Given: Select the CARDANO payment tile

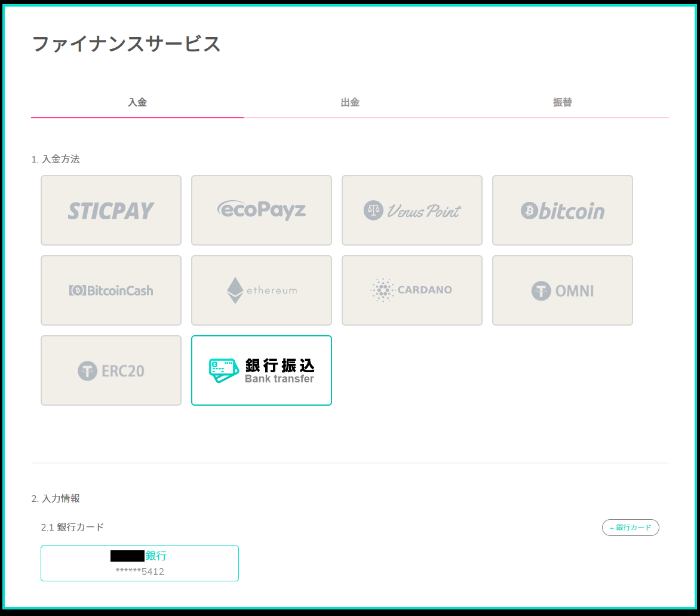Looking at the screenshot, I should [412, 290].
